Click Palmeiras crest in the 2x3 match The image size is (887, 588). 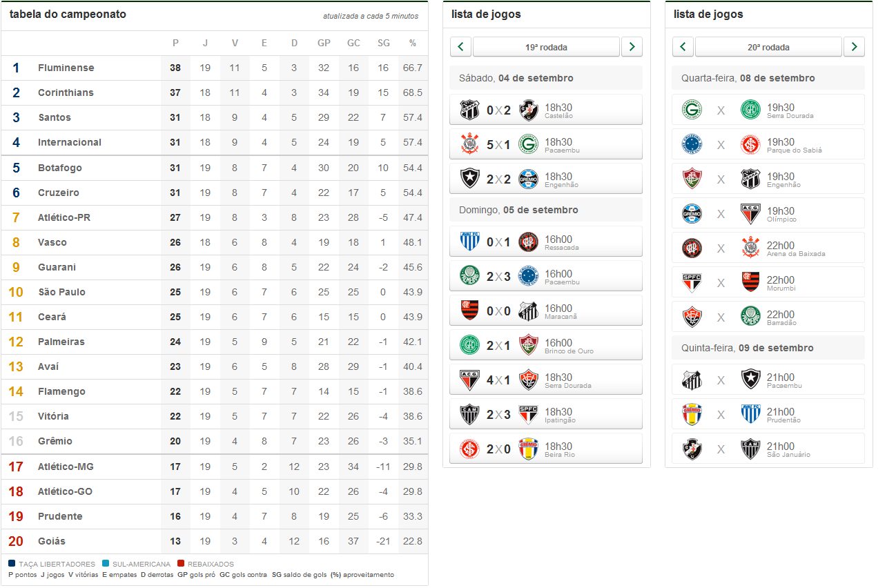tap(469, 276)
